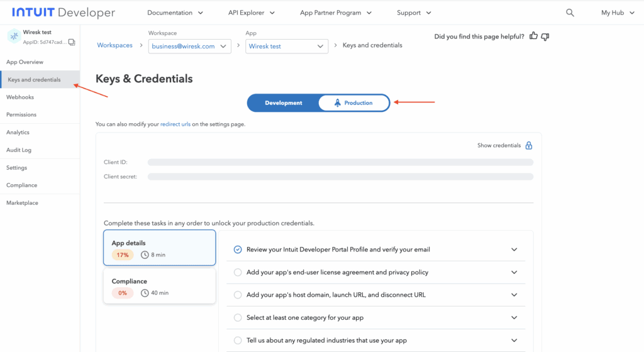Expand the Review your profile task chevron
This screenshot has width=644, height=352.
pyautogui.click(x=514, y=250)
